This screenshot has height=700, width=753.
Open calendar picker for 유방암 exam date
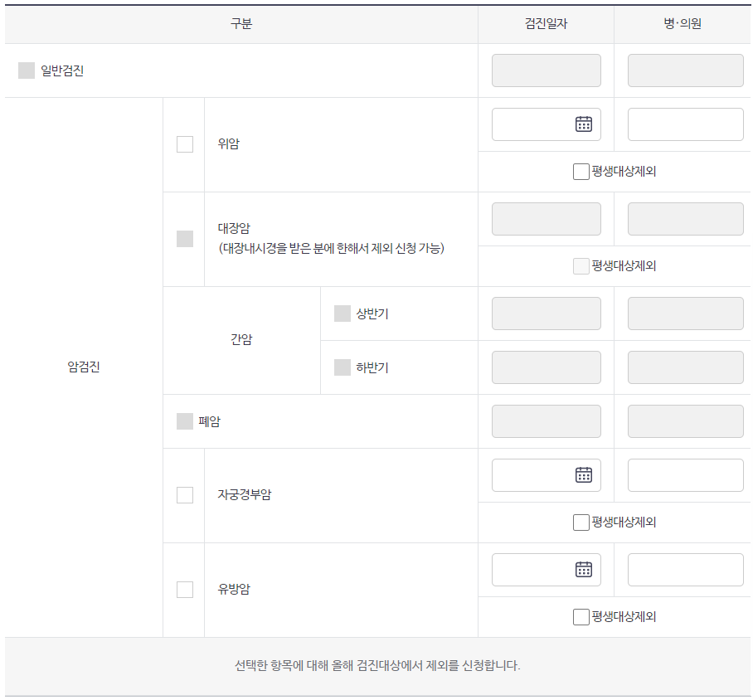click(584, 569)
